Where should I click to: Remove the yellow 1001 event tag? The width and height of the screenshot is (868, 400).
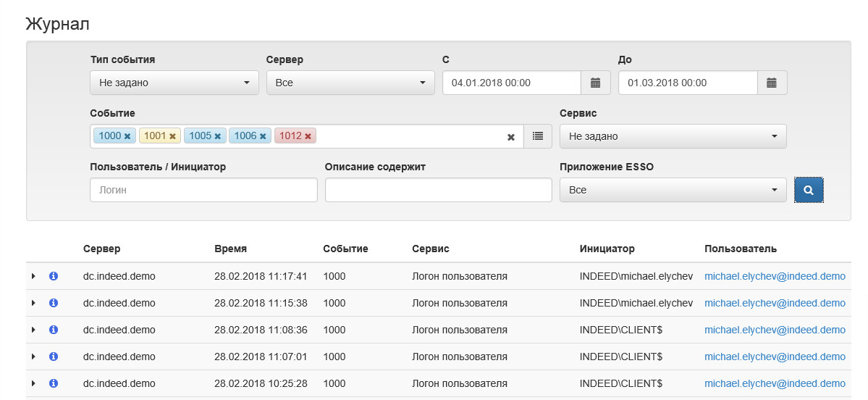tap(172, 136)
